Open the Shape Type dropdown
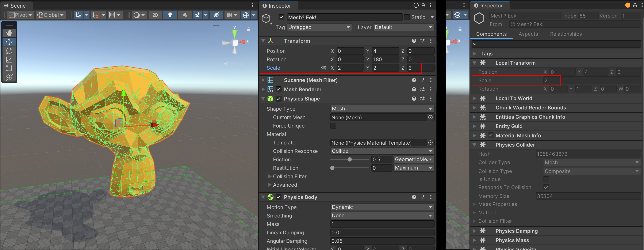The width and height of the screenshot is (644, 250). (382, 109)
